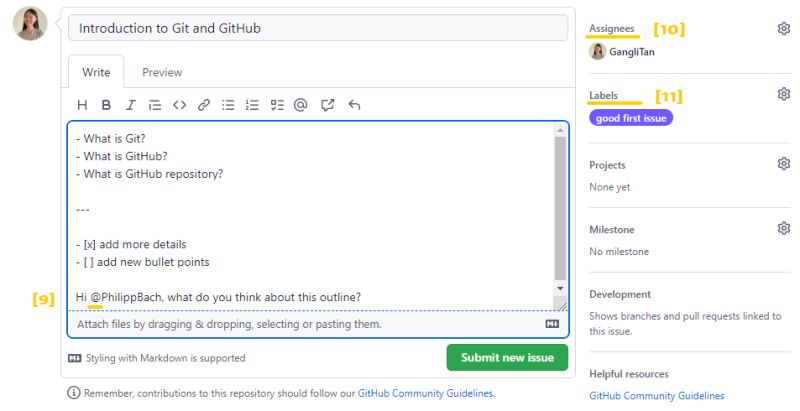Open the Assignees gear settings
The width and height of the screenshot is (800, 411).
tap(784, 29)
